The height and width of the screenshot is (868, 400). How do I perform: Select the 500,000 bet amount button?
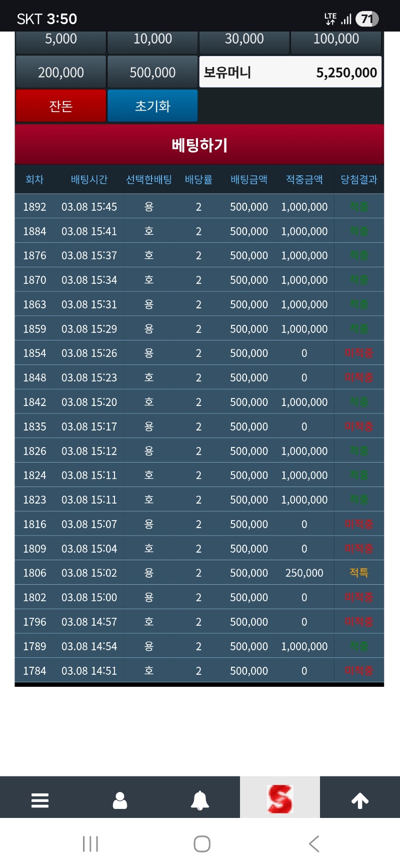[152, 73]
